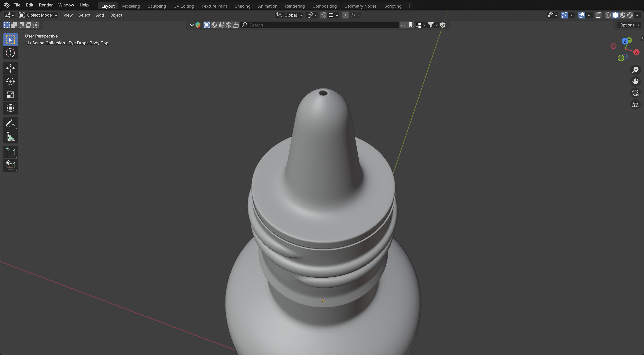The image size is (644, 355).
Task: Click the Blender logo menu icon
Action: click(7, 5)
